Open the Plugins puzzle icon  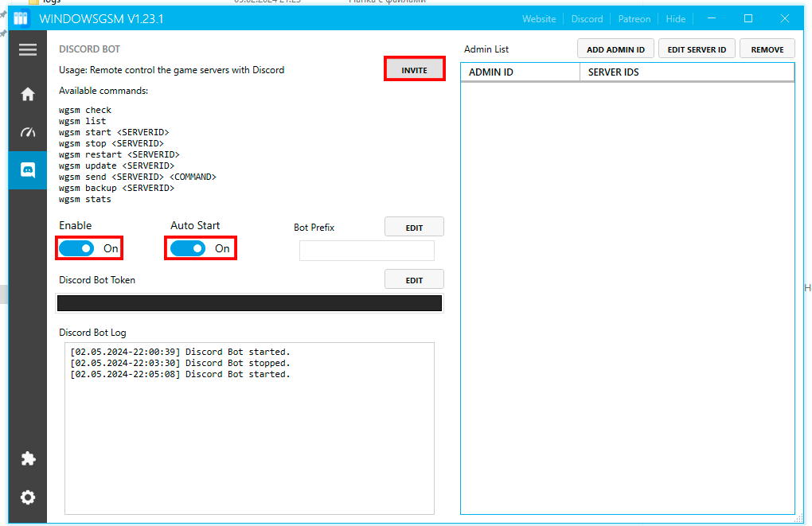pos(27,458)
